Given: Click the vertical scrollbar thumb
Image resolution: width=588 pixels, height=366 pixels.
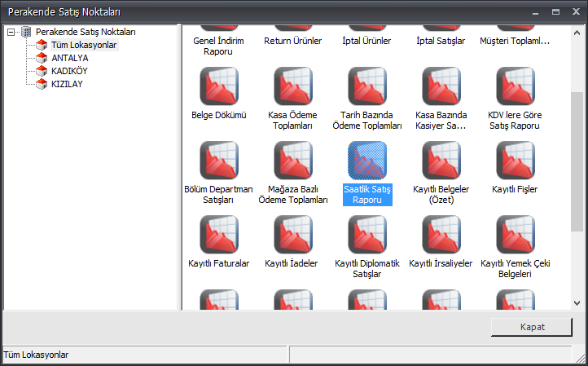Looking at the screenshot, I should (577, 161).
